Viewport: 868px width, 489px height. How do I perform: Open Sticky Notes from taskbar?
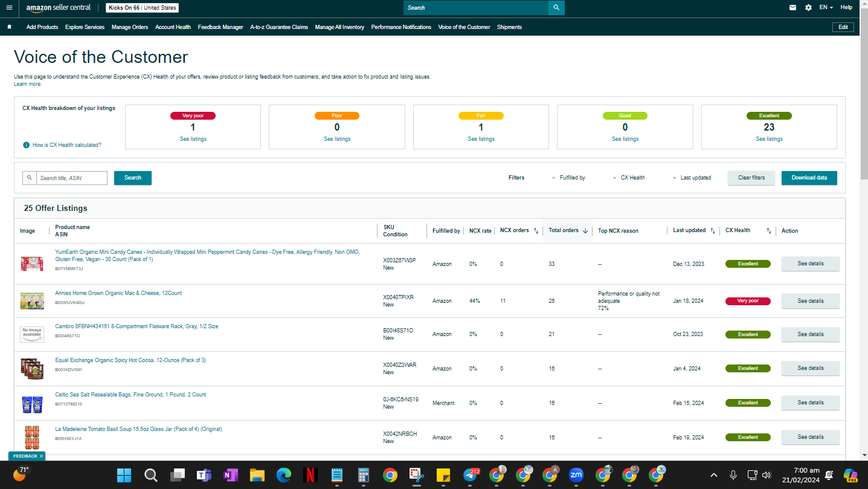click(x=443, y=475)
